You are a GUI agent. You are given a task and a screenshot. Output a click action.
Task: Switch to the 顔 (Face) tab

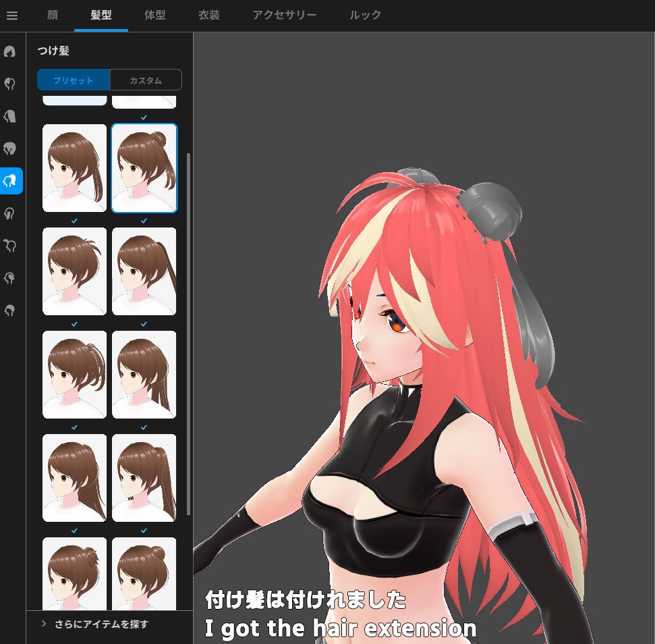53,16
